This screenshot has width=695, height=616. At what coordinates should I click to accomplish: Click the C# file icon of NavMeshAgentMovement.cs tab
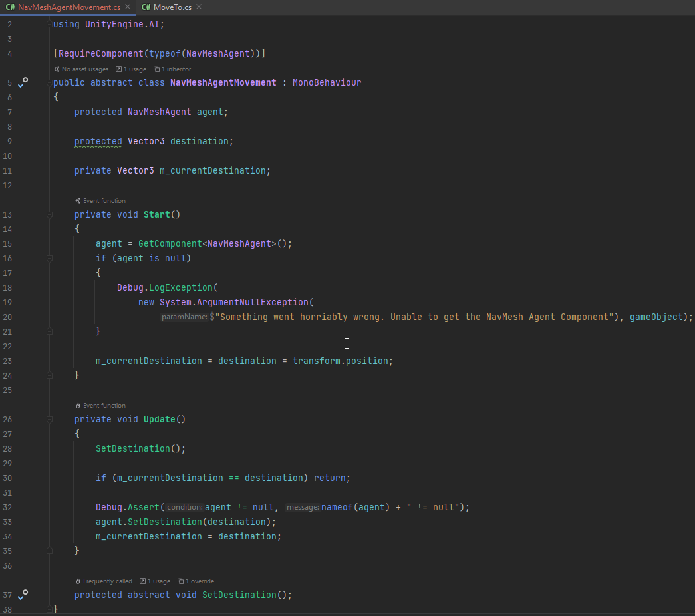pyautogui.click(x=10, y=7)
